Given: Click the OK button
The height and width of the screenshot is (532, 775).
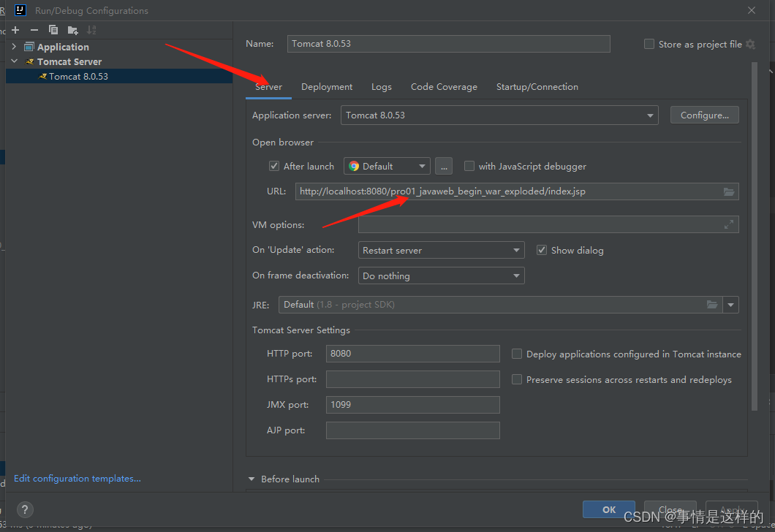Looking at the screenshot, I should pos(609,509).
